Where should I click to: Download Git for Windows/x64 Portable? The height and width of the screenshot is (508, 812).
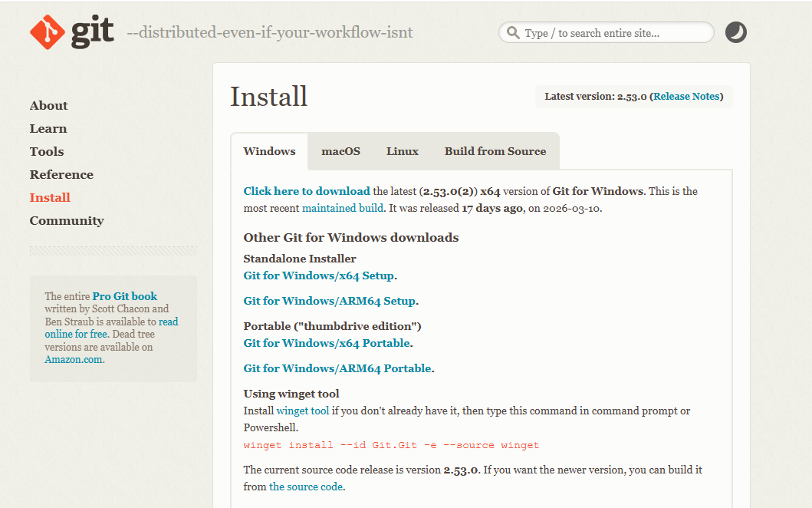327,343
